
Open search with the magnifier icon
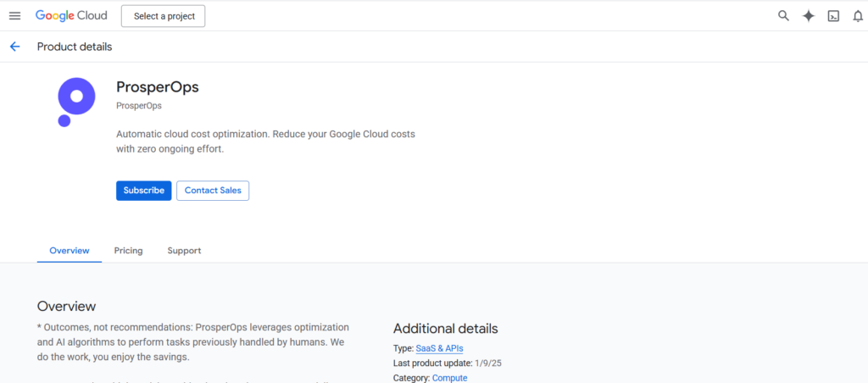783,16
